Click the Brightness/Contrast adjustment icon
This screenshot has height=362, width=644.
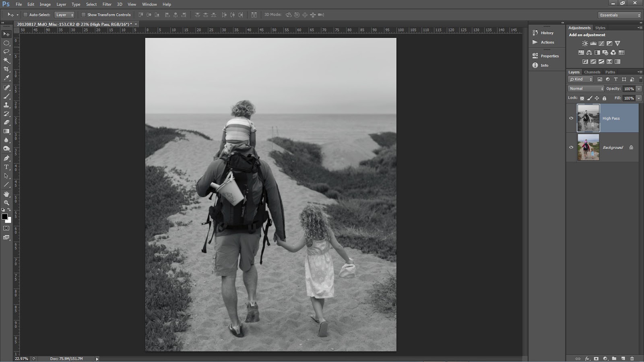[x=585, y=43]
